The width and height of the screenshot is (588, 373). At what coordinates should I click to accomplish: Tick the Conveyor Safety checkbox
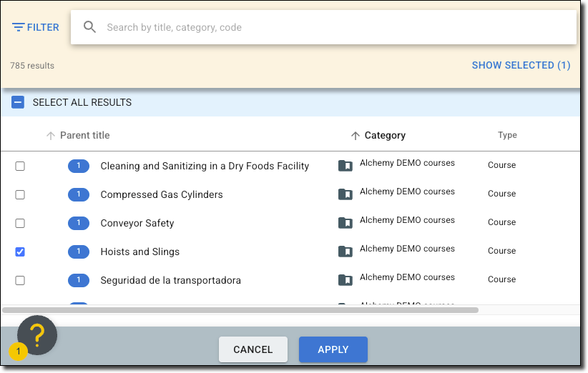click(20, 223)
